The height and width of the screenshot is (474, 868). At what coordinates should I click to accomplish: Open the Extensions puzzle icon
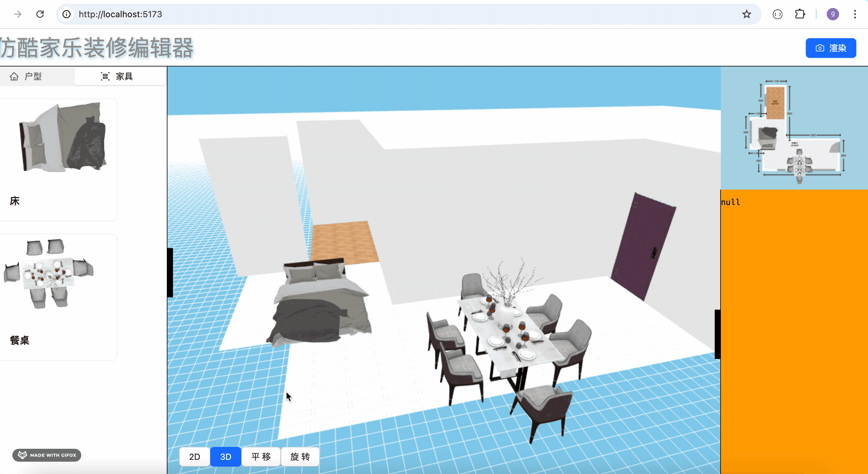800,14
